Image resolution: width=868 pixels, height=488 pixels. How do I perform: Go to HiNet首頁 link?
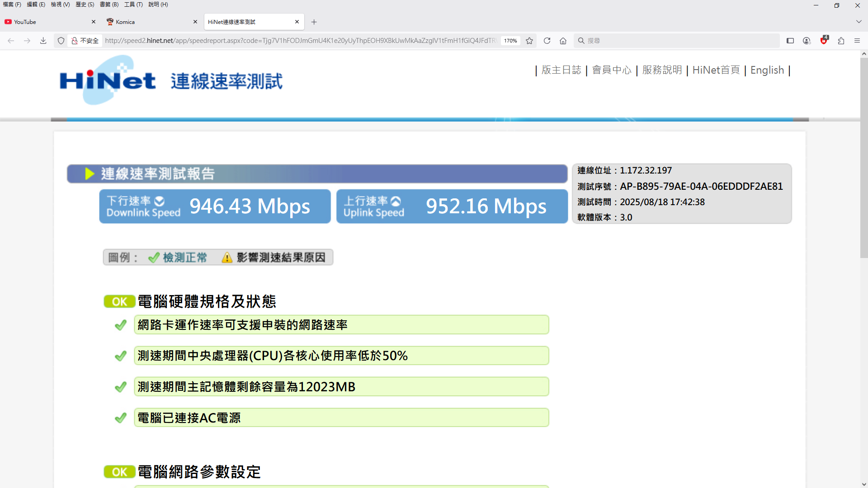click(x=716, y=70)
